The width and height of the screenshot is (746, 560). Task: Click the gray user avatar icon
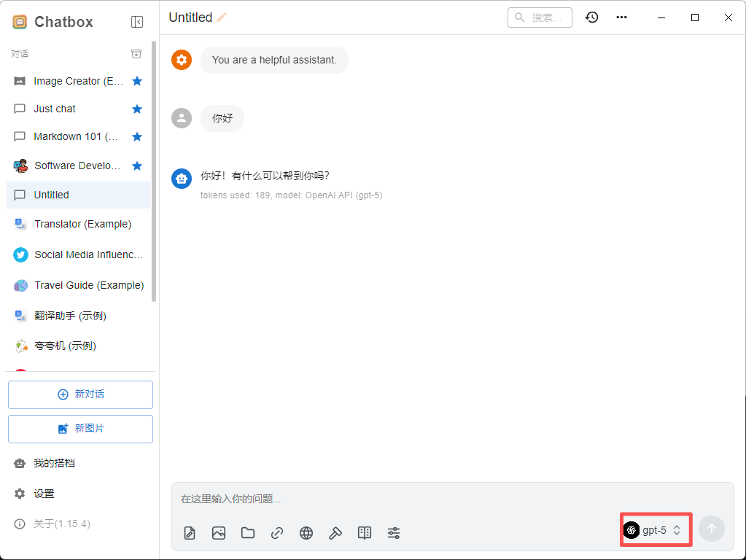click(182, 118)
